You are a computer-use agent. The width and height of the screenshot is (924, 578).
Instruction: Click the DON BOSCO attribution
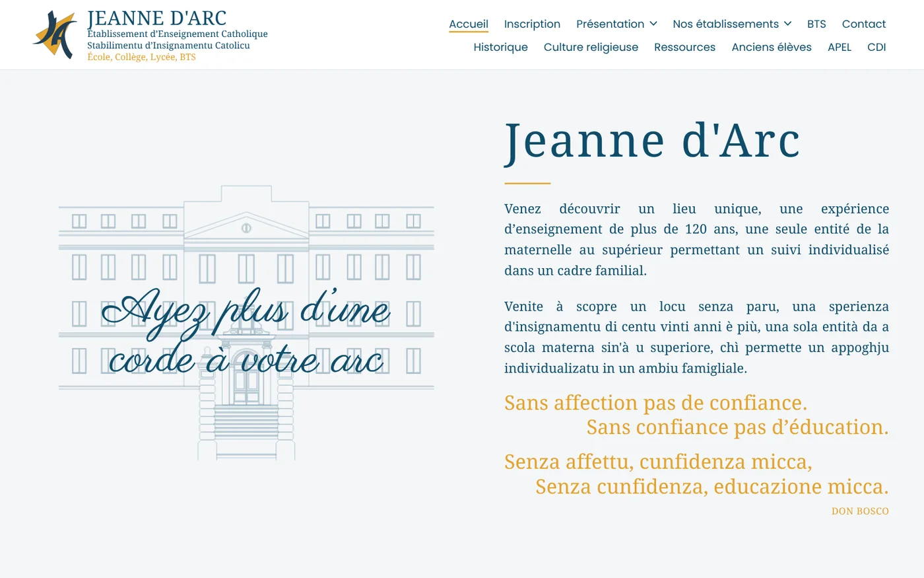click(x=860, y=511)
